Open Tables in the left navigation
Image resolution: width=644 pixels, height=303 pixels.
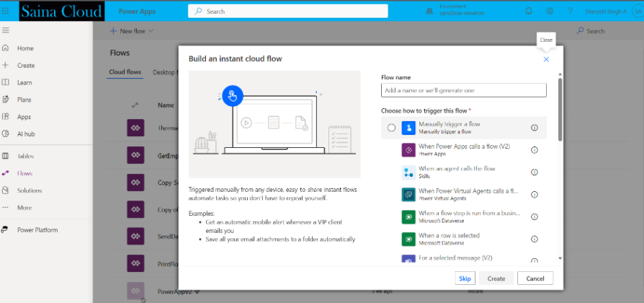click(25, 156)
